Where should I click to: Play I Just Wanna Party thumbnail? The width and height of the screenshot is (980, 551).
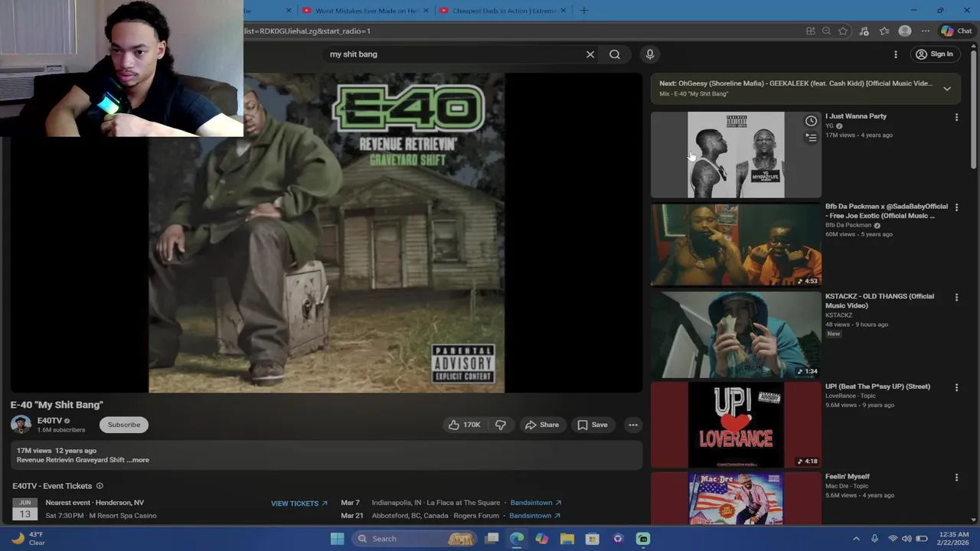[736, 155]
